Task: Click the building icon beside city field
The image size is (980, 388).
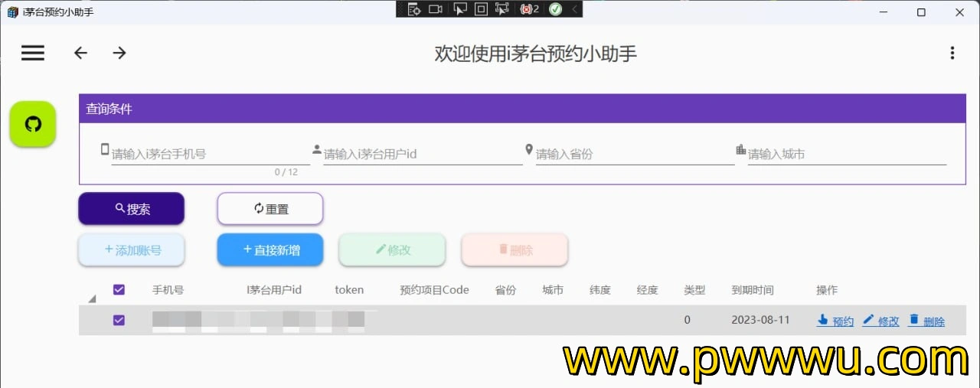Action: (740, 149)
